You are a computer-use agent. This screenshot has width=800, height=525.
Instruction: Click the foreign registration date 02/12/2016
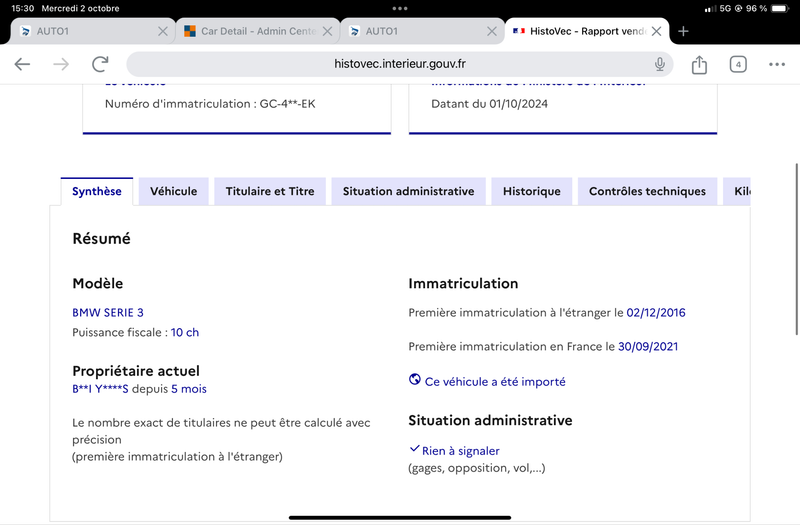point(656,312)
